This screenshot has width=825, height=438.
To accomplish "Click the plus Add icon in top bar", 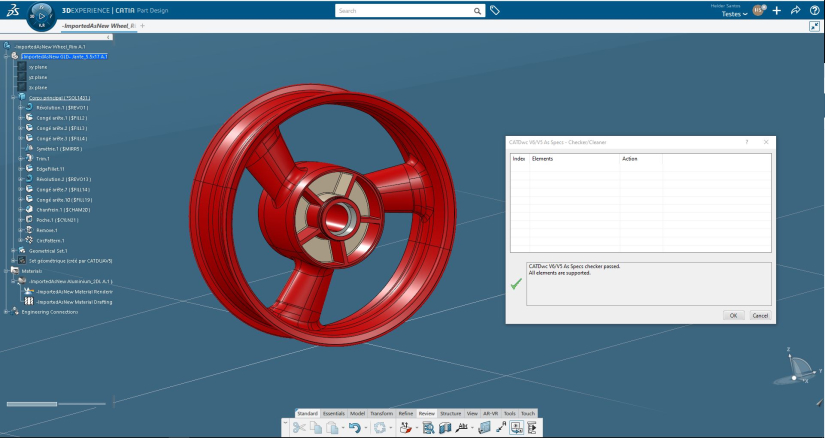I will point(776,11).
